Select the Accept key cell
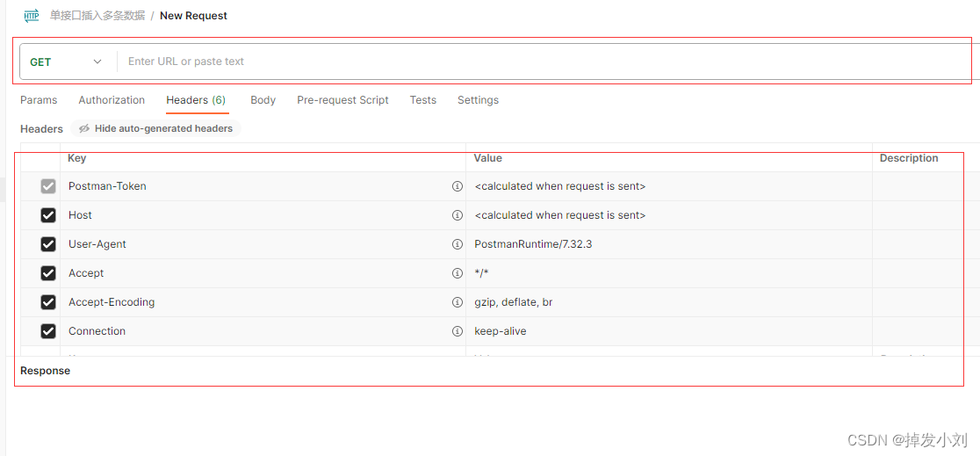The image size is (980, 456). pos(263,273)
